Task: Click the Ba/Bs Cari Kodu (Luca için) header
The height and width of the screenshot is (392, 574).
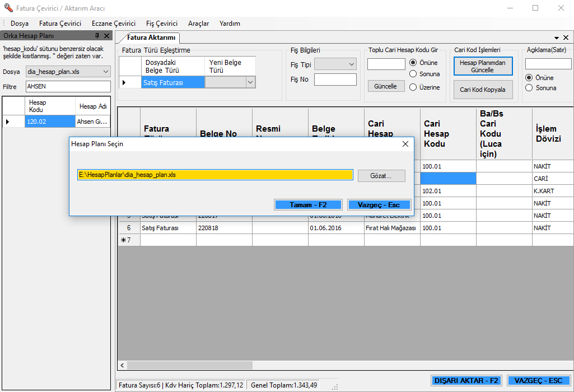Action: point(504,134)
